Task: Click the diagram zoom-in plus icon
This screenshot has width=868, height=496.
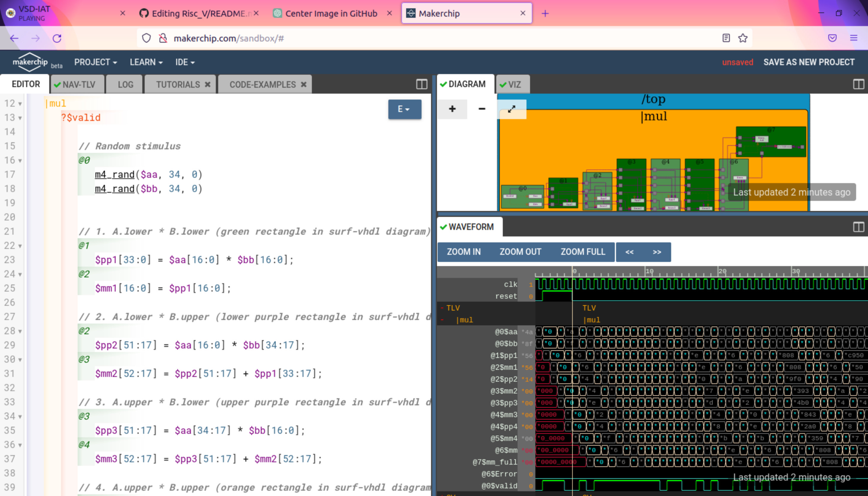Action: tap(452, 109)
